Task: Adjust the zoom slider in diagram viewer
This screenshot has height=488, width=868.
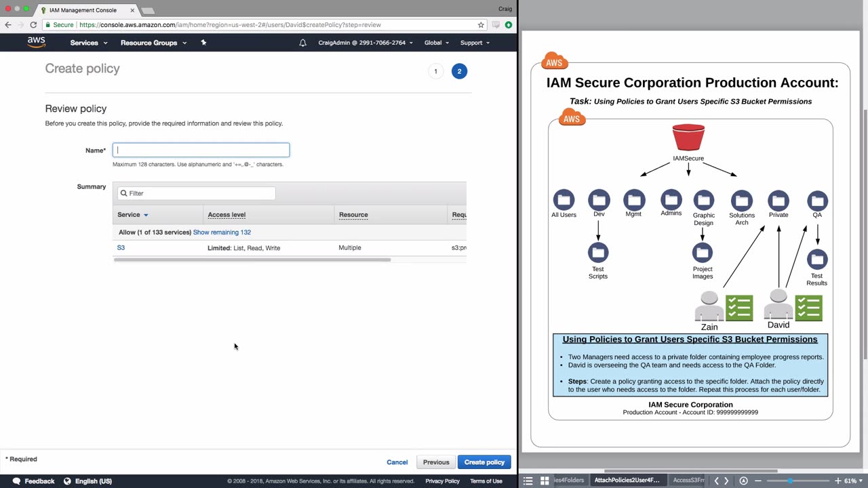Action: 790,481
